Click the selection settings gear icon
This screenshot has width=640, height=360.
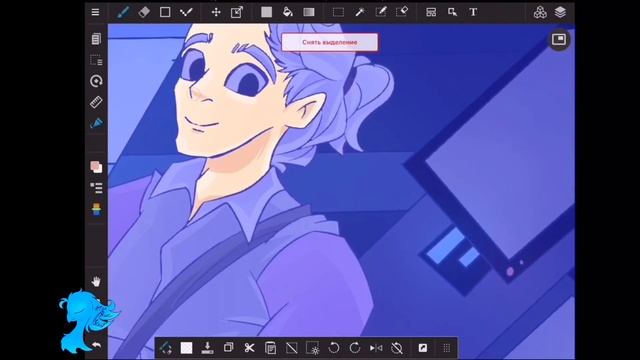pos(313,348)
